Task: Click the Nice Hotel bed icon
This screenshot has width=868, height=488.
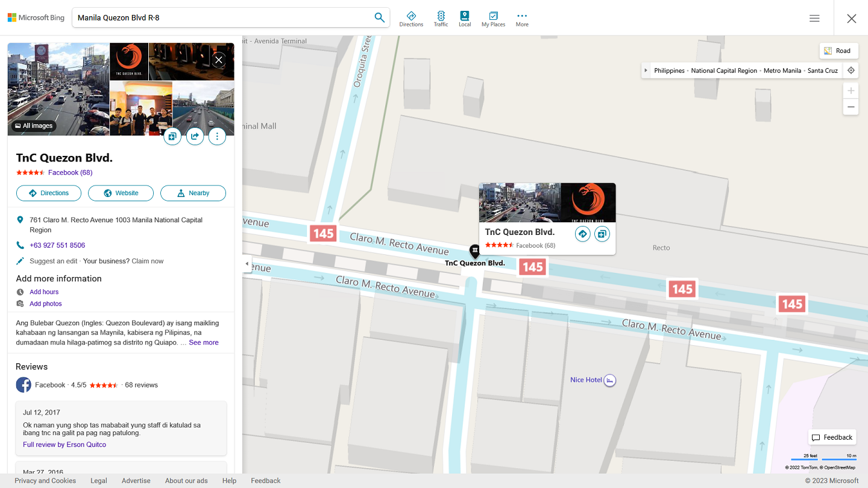Action: 610,380
